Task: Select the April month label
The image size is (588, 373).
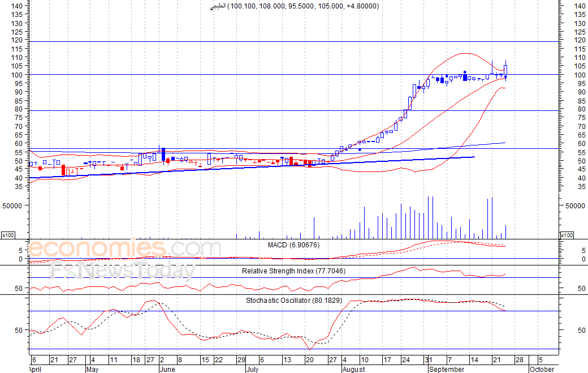Action: pyautogui.click(x=36, y=369)
